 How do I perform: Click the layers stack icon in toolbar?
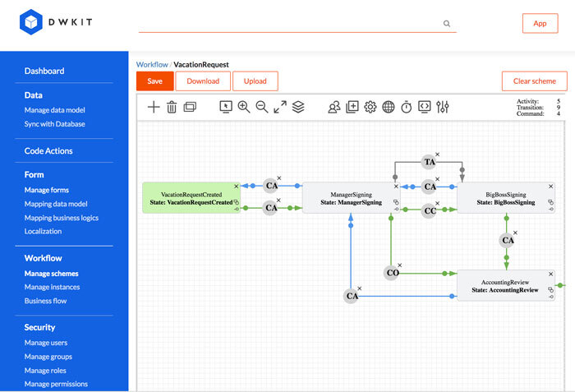[x=298, y=107]
